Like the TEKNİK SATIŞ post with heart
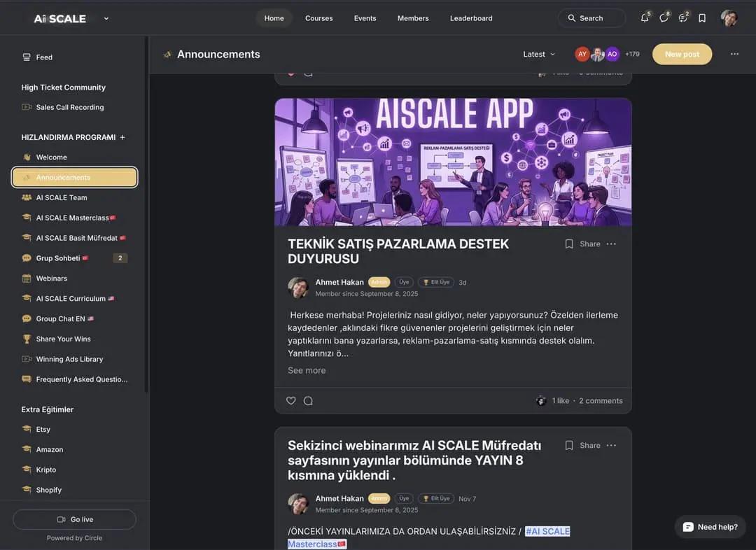 click(x=290, y=400)
